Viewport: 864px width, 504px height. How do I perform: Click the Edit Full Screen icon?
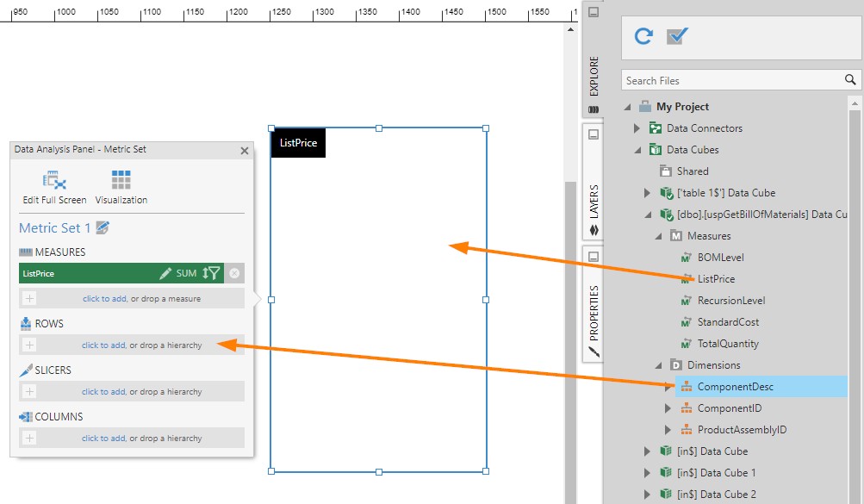[x=54, y=181]
